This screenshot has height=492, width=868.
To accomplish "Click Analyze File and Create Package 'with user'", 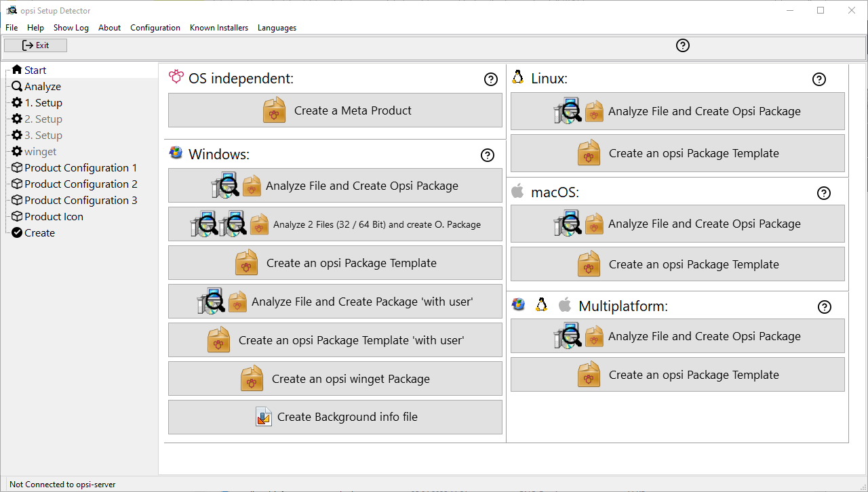I will coord(335,301).
